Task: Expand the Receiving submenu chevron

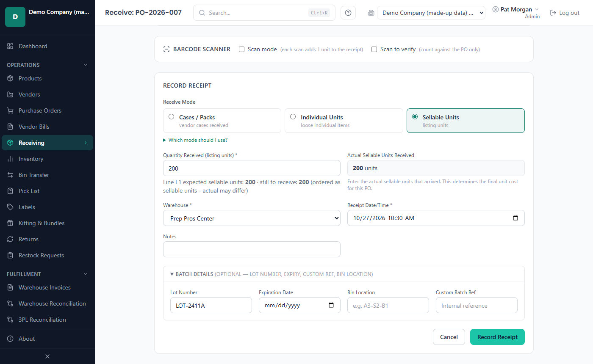Action: tap(86, 143)
